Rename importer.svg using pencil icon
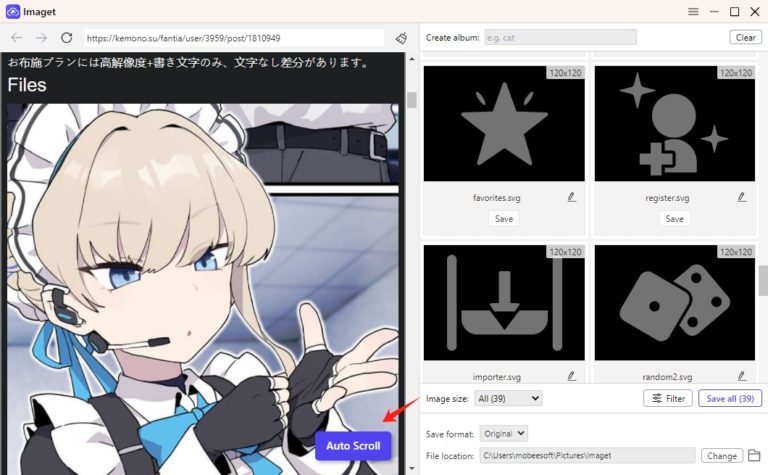Viewport: 768px width, 475px height. (x=572, y=377)
